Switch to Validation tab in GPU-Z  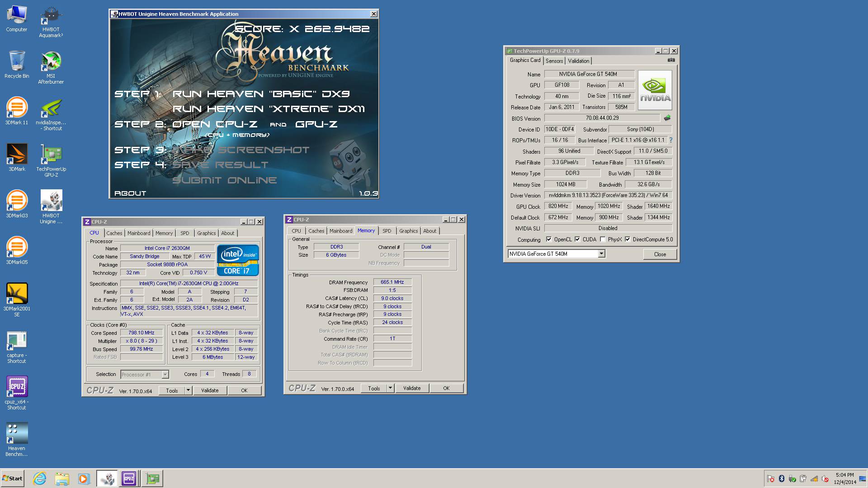tap(579, 61)
